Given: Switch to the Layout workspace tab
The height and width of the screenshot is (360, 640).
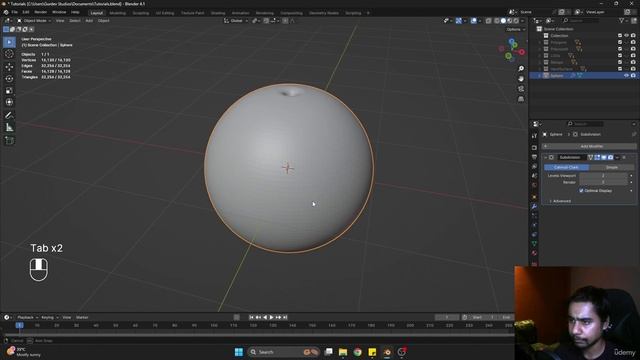Looking at the screenshot, I should click(x=97, y=13).
